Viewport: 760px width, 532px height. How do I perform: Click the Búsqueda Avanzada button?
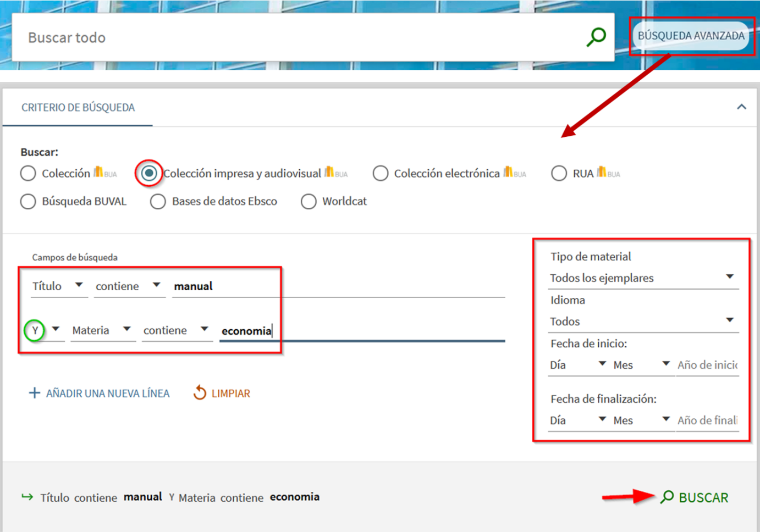(x=691, y=36)
